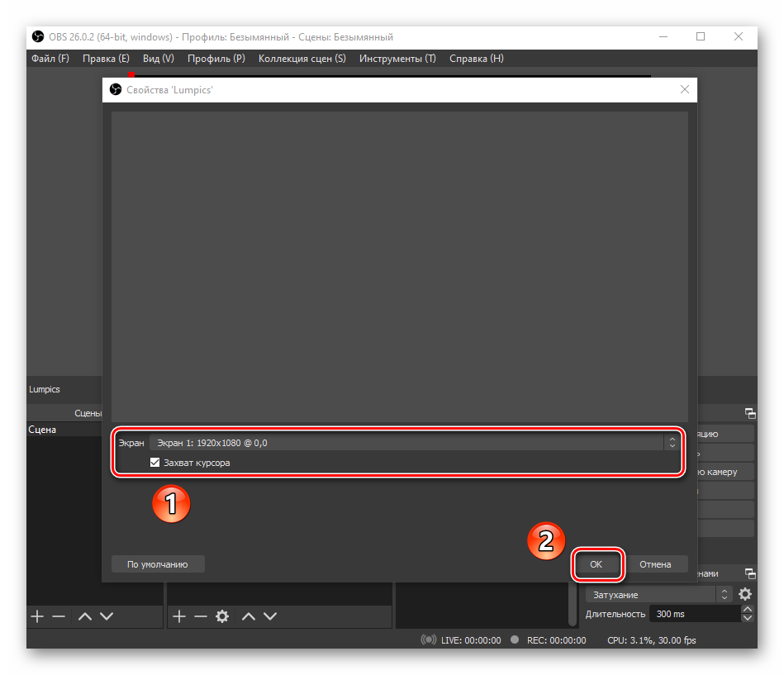Remove the selected source with minus icon
Screen dimensions: 784x675
(x=199, y=616)
